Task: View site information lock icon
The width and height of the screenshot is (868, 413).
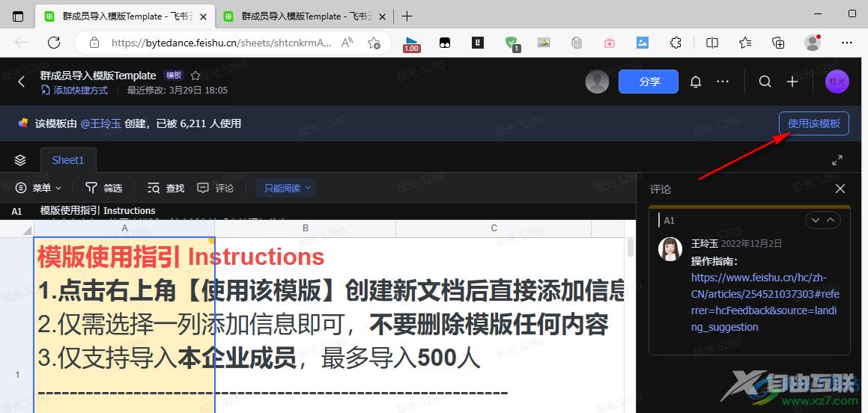Action: [x=94, y=43]
